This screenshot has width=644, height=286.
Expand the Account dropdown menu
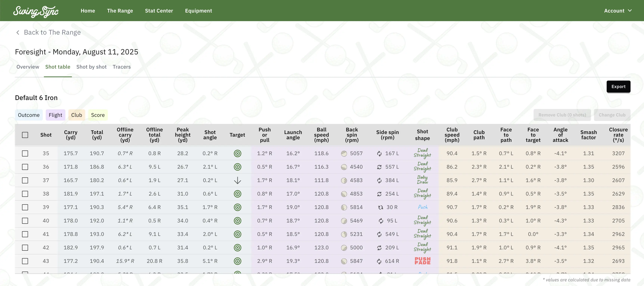coord(618,11)
